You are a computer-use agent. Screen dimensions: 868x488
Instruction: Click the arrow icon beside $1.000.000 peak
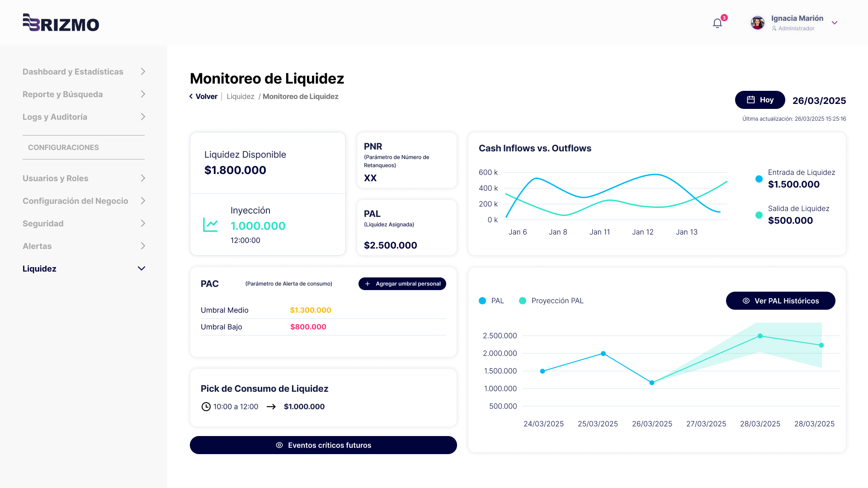pos(271,407)
